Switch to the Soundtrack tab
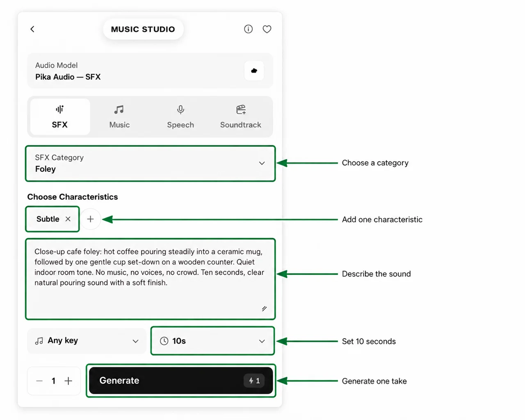This screenshot has width=525, height=420. pos(241,117)
